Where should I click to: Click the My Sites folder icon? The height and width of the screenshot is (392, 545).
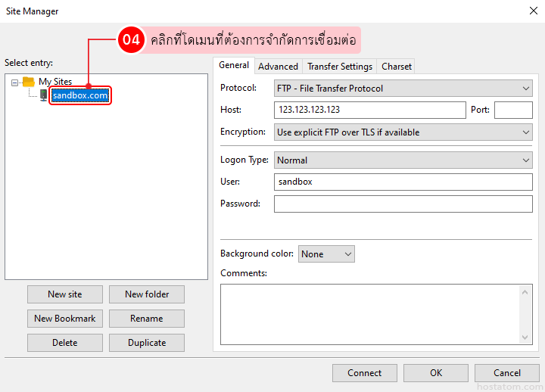29,82
